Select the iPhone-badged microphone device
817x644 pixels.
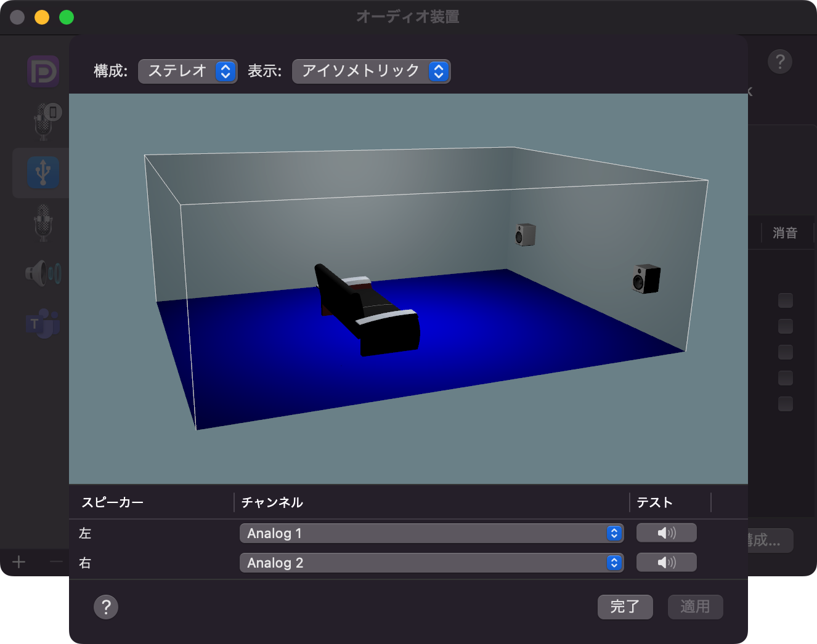pos(43,121)
